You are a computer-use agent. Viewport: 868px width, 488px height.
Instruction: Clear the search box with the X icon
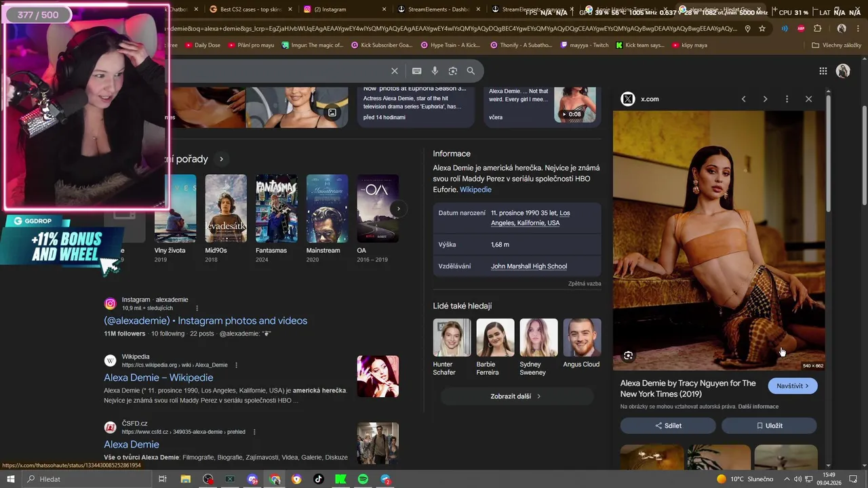[395, 70]
